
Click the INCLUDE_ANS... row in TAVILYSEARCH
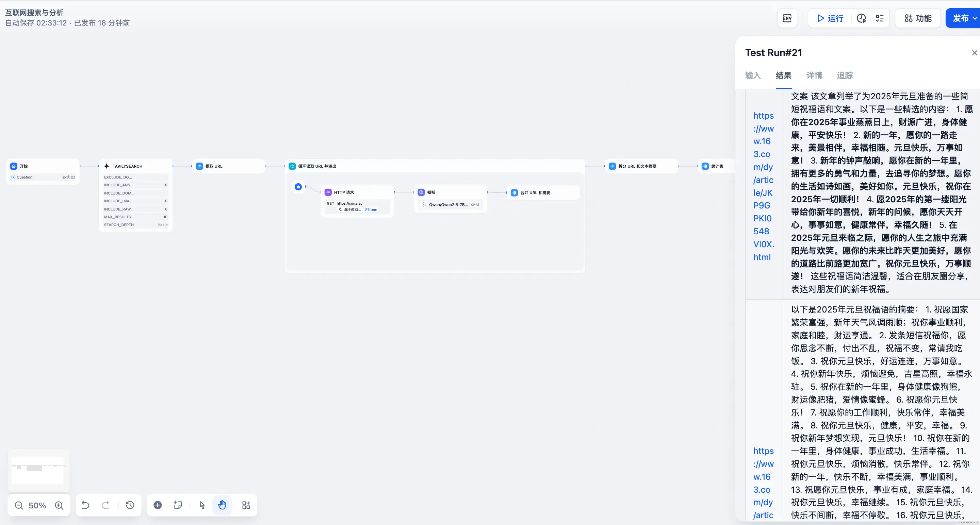point(135,185)
